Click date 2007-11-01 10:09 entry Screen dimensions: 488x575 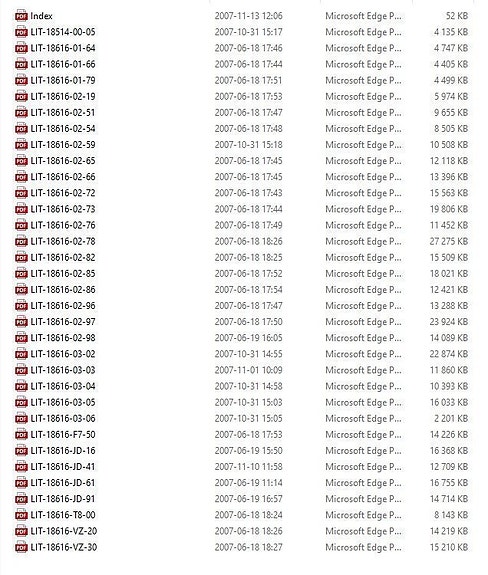(x=249, y=370)
